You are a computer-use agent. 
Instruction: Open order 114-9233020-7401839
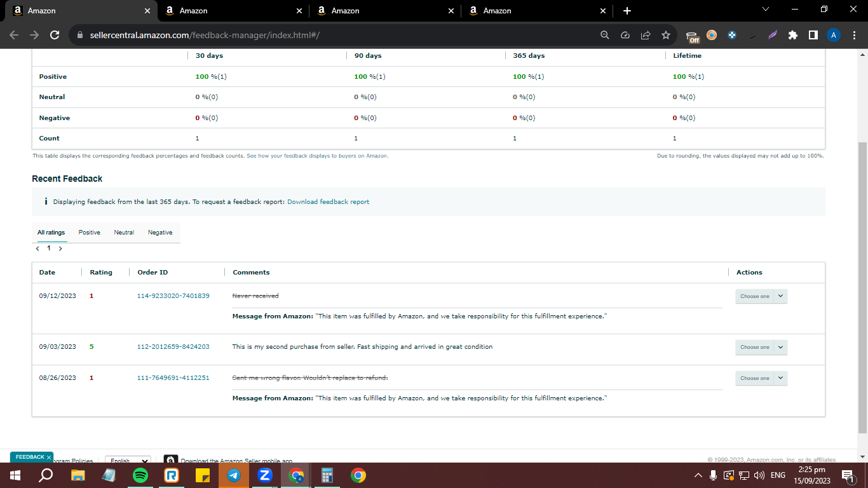click(173, 296)
